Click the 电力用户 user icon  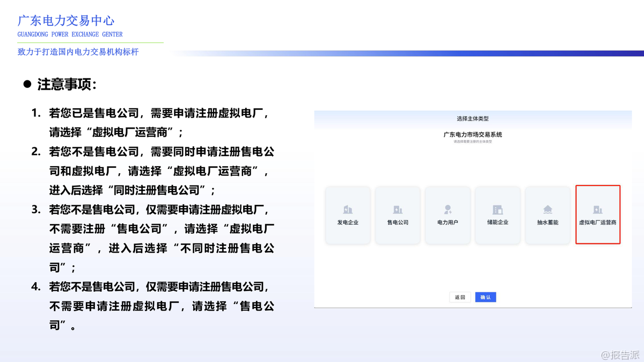(x=448, y=210)
